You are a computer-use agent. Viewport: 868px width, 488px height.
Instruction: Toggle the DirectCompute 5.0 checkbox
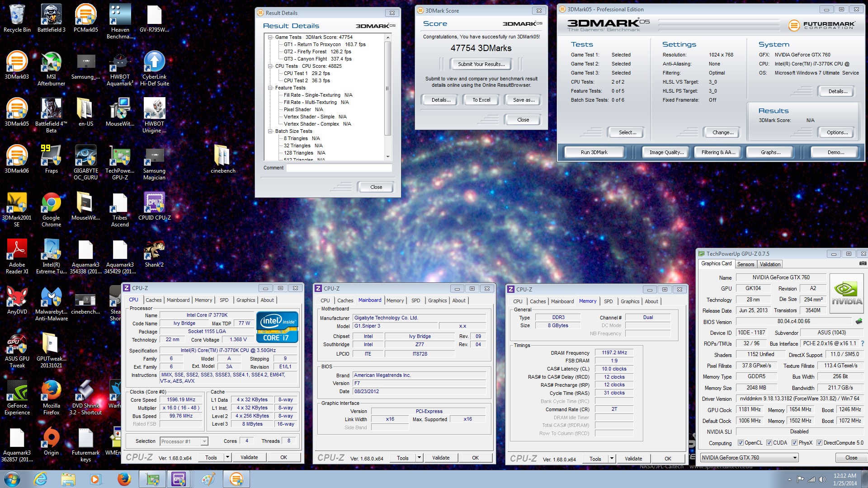coord(819,443)
